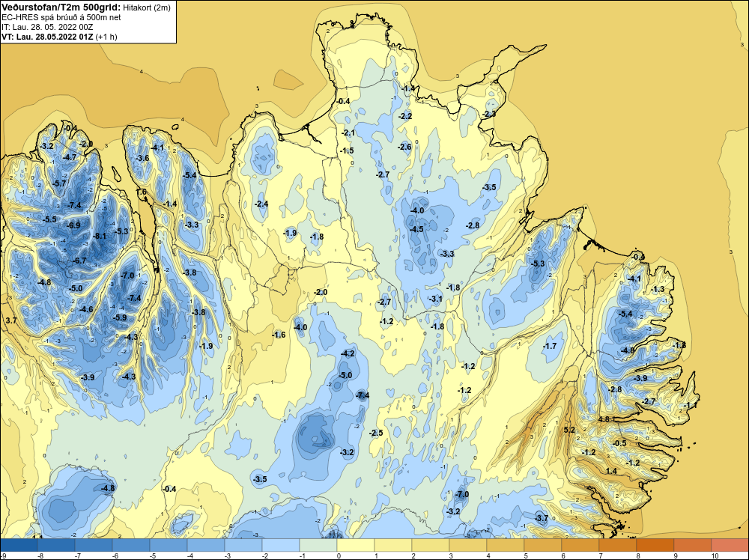Click the '-2.3' temperature reading
This screenshot has height=560, width=749.
pos(489,114)
